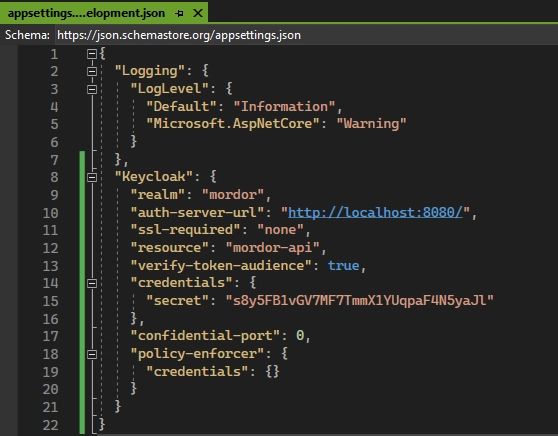Click the secret value string
The image size is (558, 436).
360,301
